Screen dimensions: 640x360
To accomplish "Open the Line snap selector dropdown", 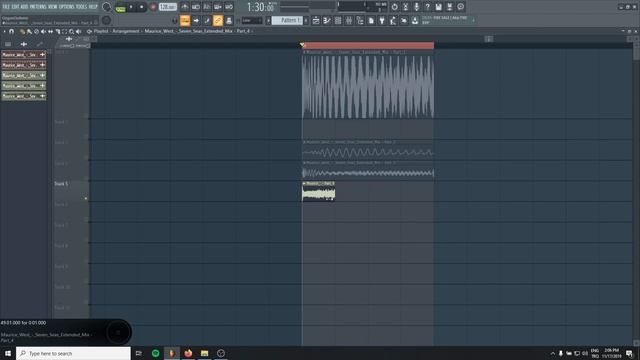I will pyautogui.click(x=252, y=20).
